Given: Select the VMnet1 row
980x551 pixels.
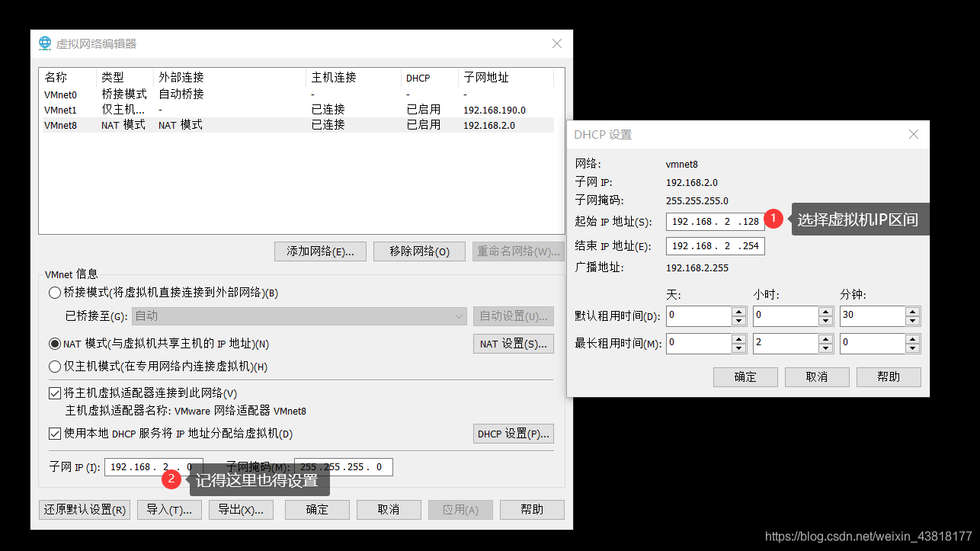Looking at the screenshot, I should click(x=297, y=110).
